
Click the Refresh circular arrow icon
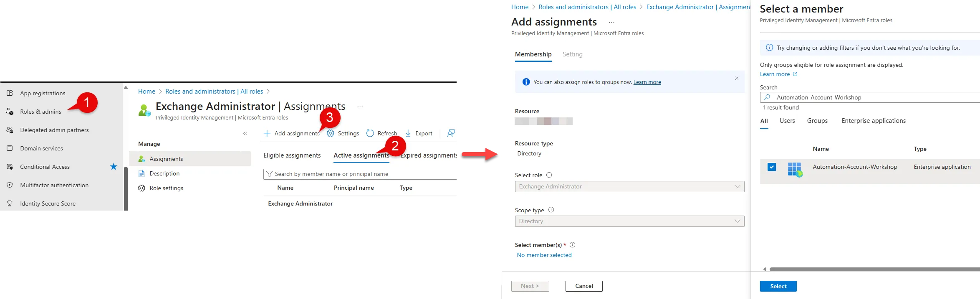370,133
